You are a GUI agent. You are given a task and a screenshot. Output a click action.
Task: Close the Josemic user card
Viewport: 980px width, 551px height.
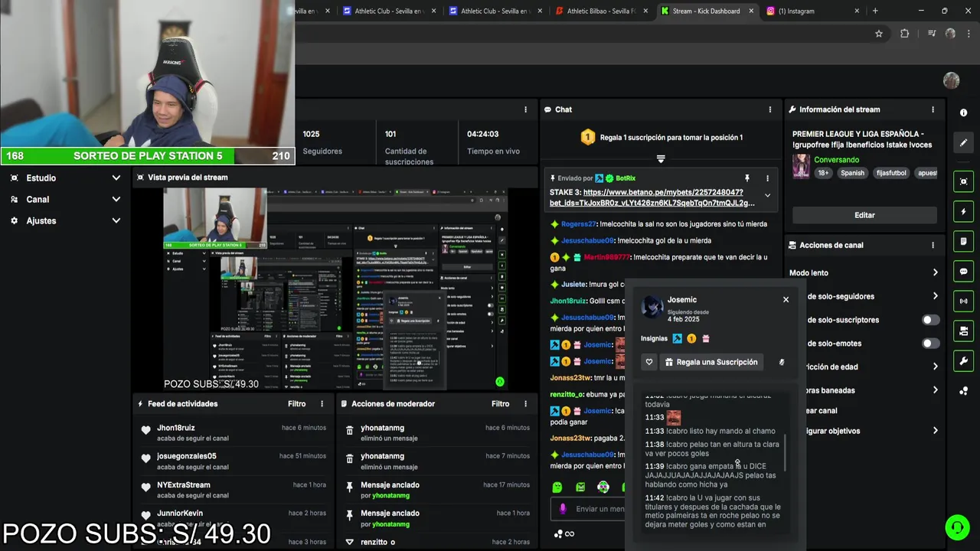click(x=786, y=299)
